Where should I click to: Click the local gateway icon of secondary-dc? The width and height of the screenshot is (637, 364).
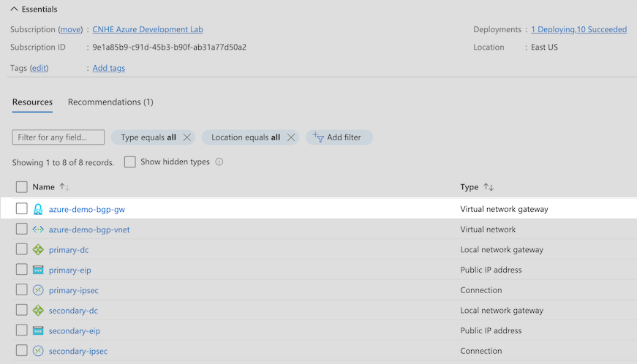click(x=38, y=311)
